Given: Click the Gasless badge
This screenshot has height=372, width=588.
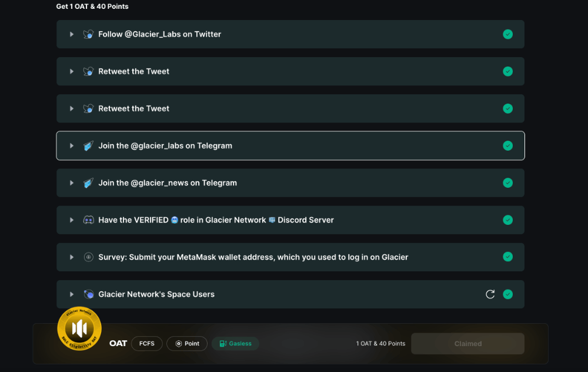Looking at the screenshot, I should (235, 344).
